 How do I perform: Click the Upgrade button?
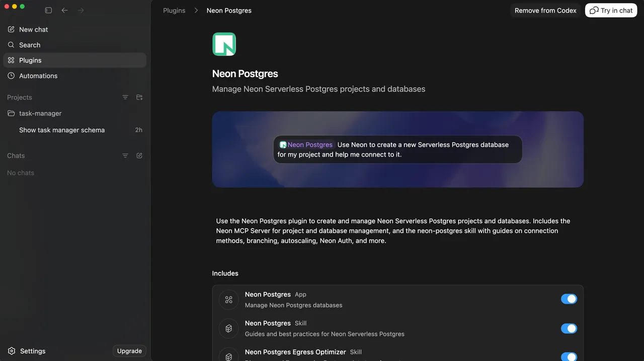129,351
